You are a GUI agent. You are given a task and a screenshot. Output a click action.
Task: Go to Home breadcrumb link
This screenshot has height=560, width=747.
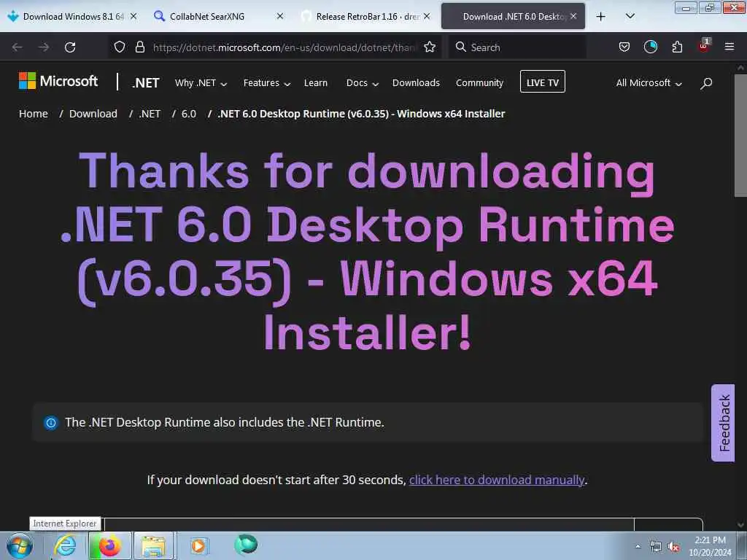[34, 114]
